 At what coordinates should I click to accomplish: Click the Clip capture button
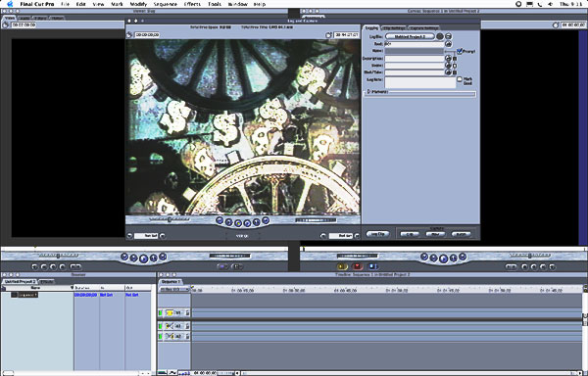(410, 234)
